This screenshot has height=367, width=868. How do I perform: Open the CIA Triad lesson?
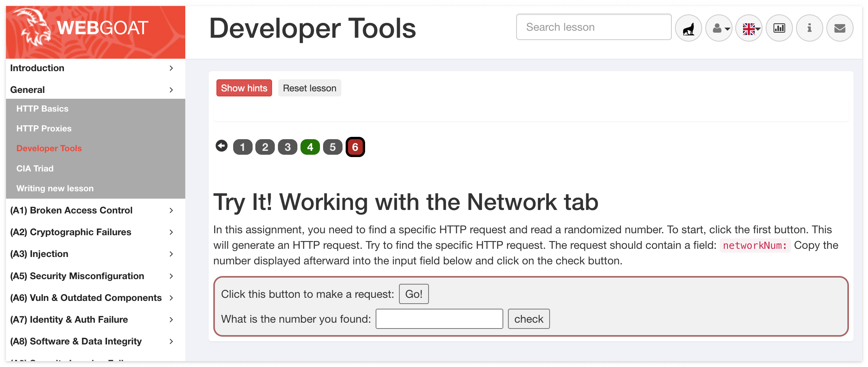pyautogui.click(x=35, y=168)
